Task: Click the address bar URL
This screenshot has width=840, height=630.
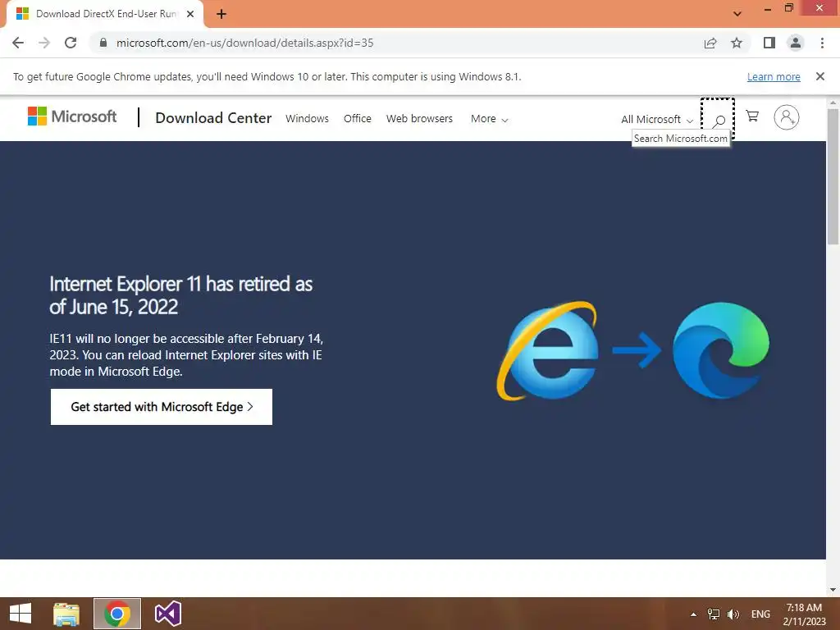Action: coord(244,43)
